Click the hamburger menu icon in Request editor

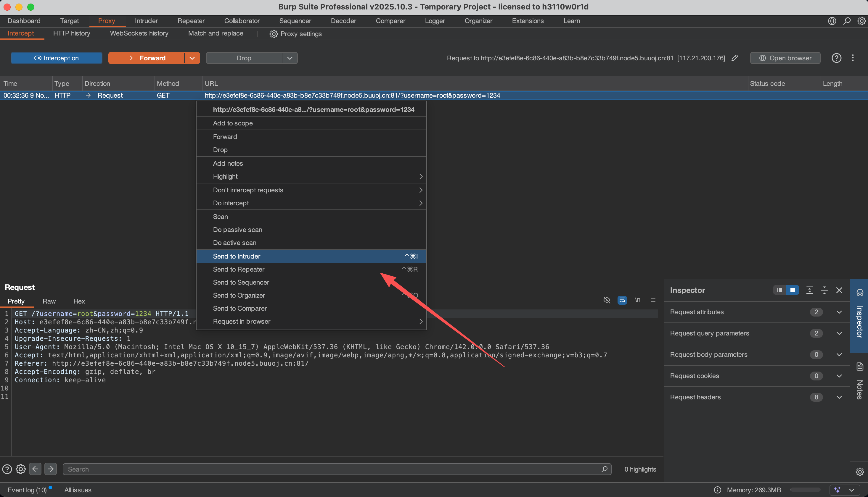[x=653, y=300]
